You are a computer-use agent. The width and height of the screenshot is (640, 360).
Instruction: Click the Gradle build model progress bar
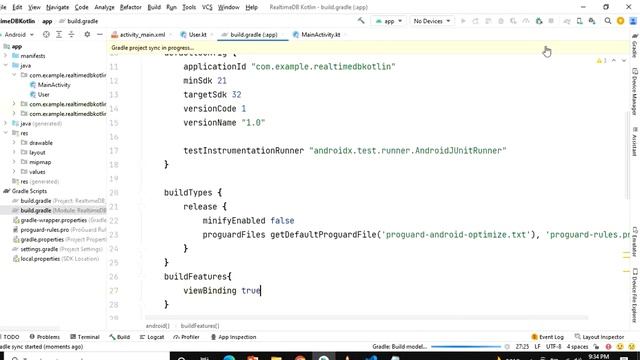(466, 347)
